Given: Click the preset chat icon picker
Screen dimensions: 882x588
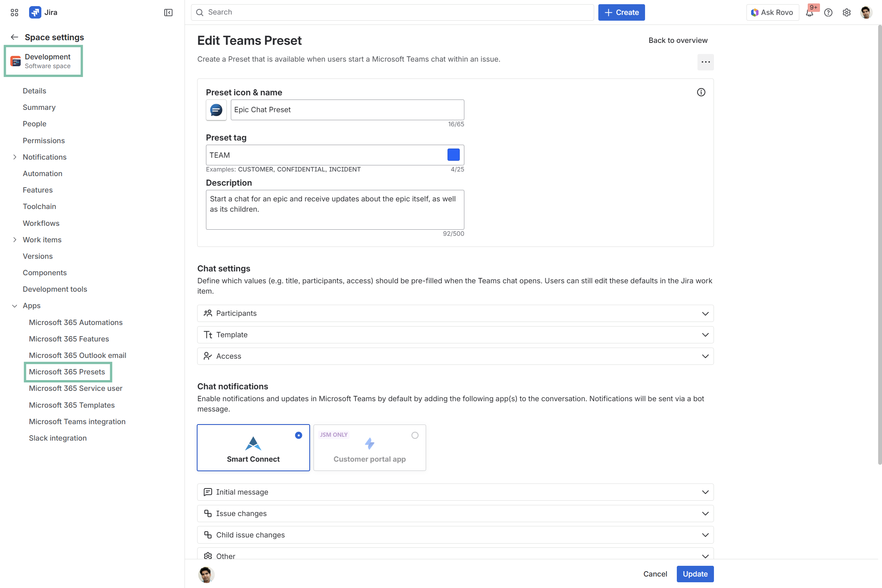Looking at the screenshot, I should click(216, 110).
